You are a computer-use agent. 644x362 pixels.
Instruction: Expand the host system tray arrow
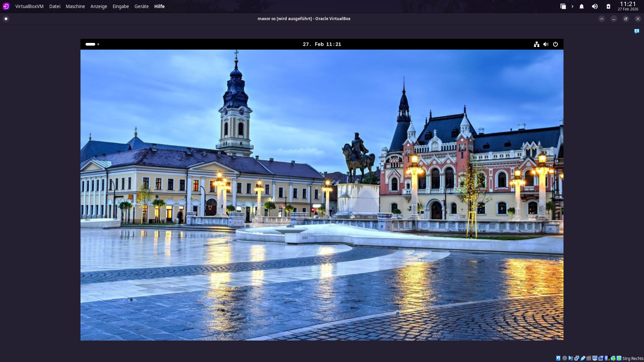(x=573, y=6)
